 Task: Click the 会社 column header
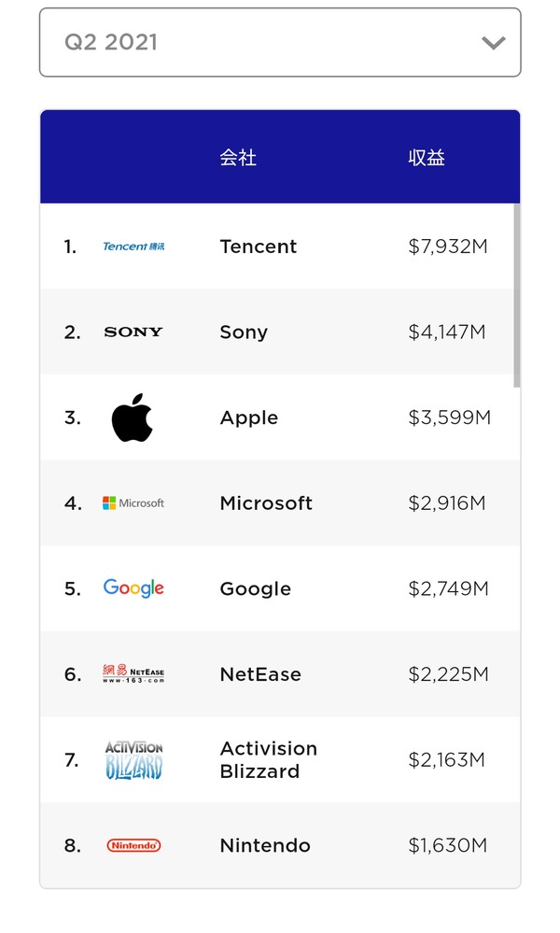(238, 158)
